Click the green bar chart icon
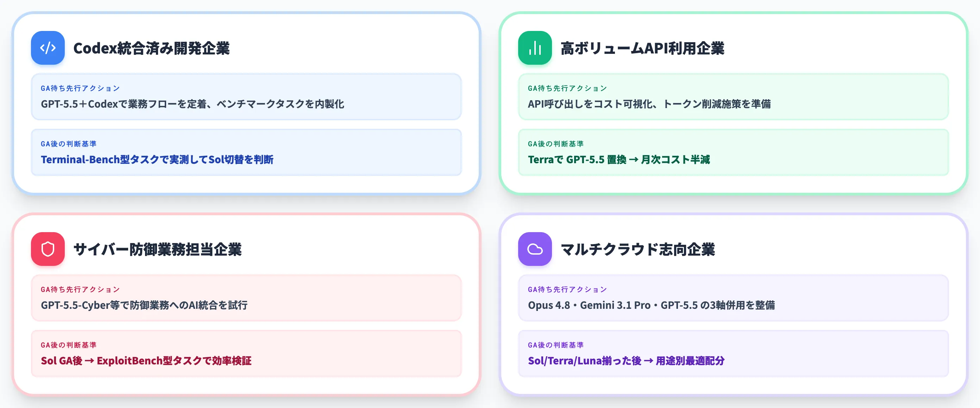980x408 pixels. pos(534,48)
